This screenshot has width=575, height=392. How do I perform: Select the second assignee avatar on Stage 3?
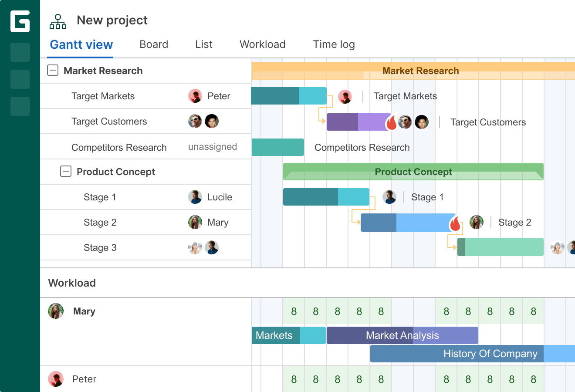point(212,247)
